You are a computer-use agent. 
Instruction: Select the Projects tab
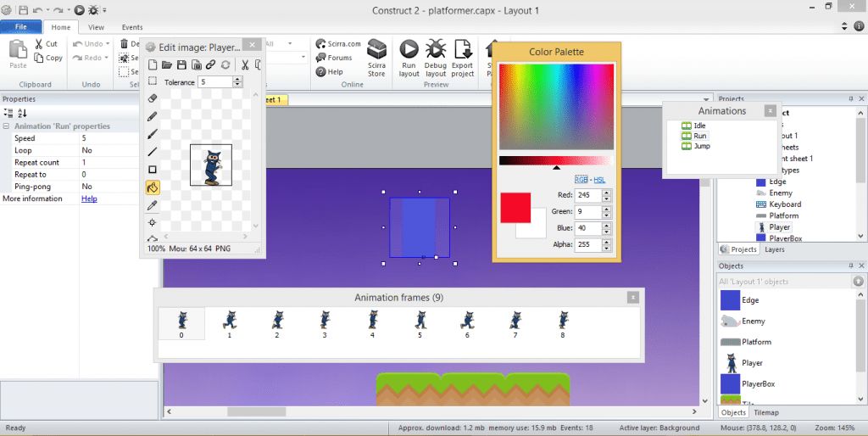[738, 249]
